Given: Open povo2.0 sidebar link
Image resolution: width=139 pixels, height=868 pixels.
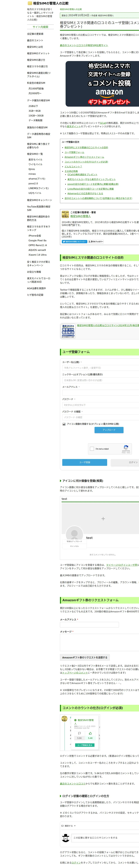Looking at the screenshot, I should tap(33, 184).
